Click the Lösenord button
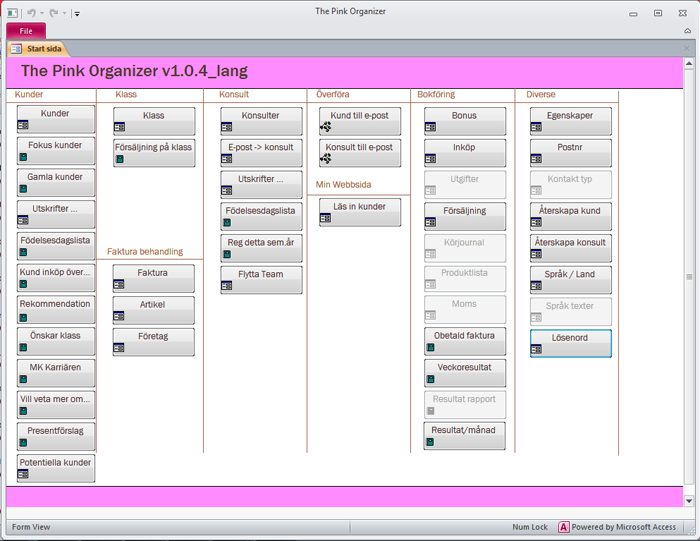The width and height of the screenshot is (700, 541). tap(571, 343)
